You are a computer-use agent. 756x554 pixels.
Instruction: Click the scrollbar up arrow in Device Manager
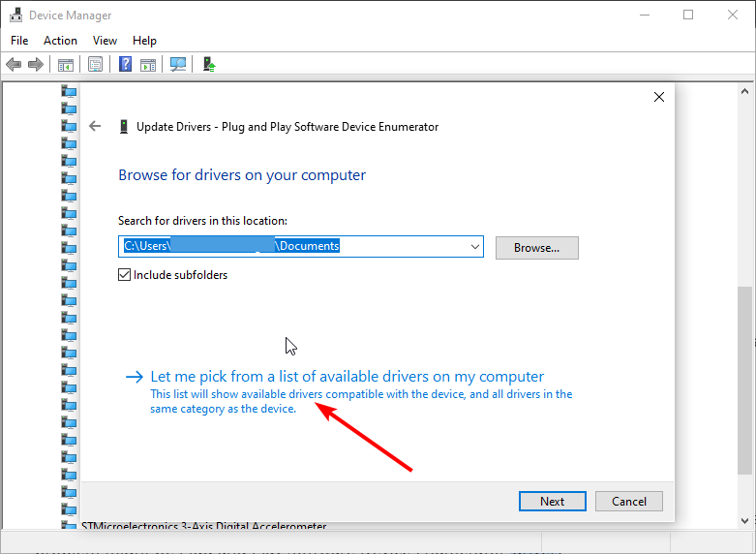point(744,91)
